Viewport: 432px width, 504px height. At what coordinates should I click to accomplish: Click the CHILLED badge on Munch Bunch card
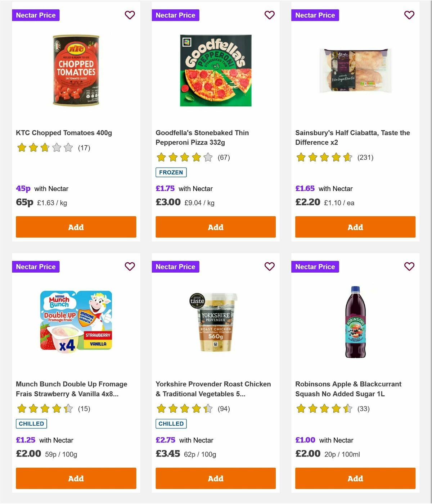[x=31, y=424]
